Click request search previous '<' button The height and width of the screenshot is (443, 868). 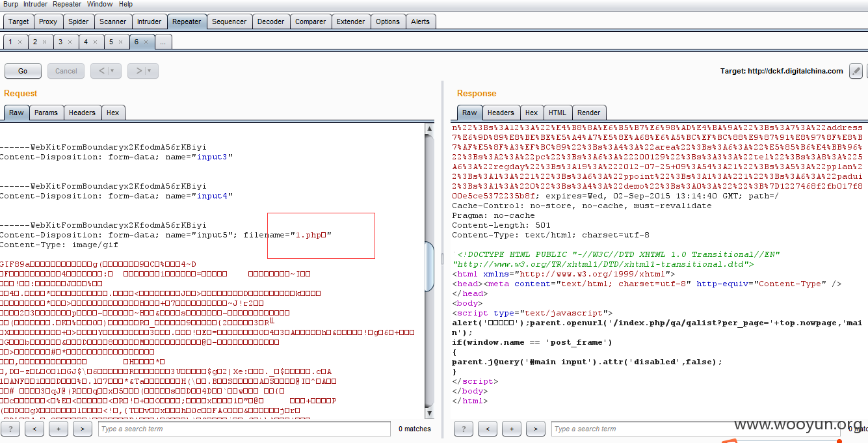coord(34,429)
